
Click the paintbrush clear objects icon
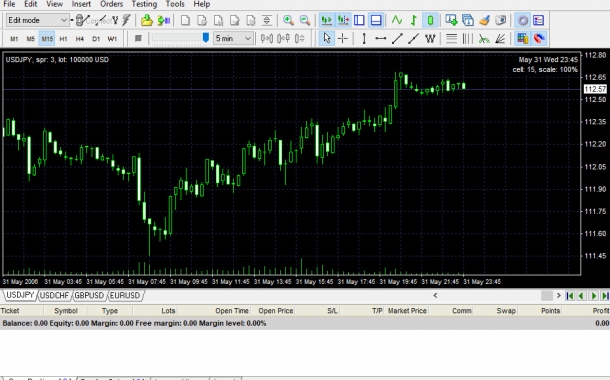(x=484, y=20)
